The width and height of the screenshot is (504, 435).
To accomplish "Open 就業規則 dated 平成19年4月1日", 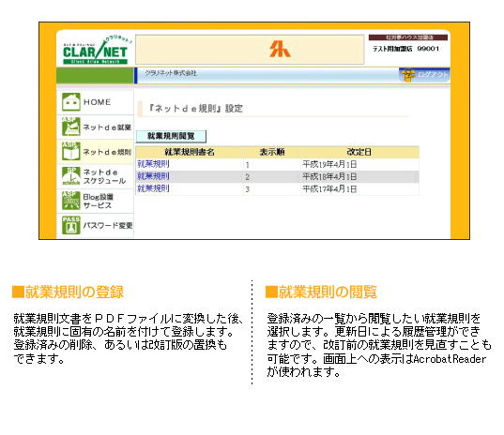I will coord(153,164).
